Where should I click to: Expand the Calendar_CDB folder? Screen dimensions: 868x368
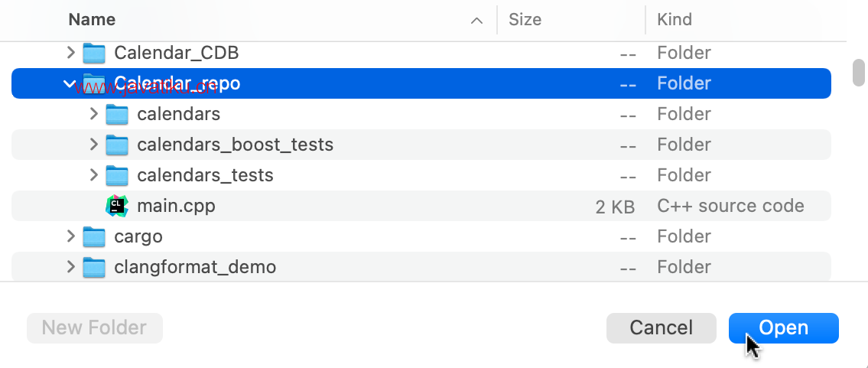coord(70,53)
